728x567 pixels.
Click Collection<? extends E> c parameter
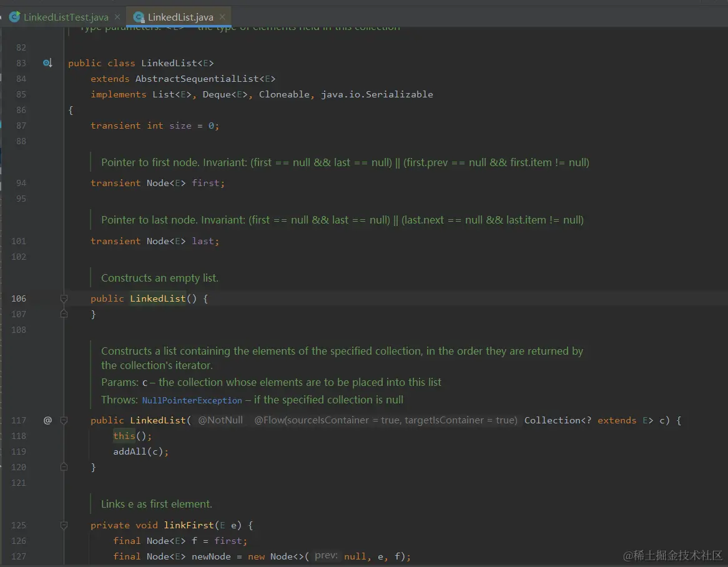click(597, 420)
